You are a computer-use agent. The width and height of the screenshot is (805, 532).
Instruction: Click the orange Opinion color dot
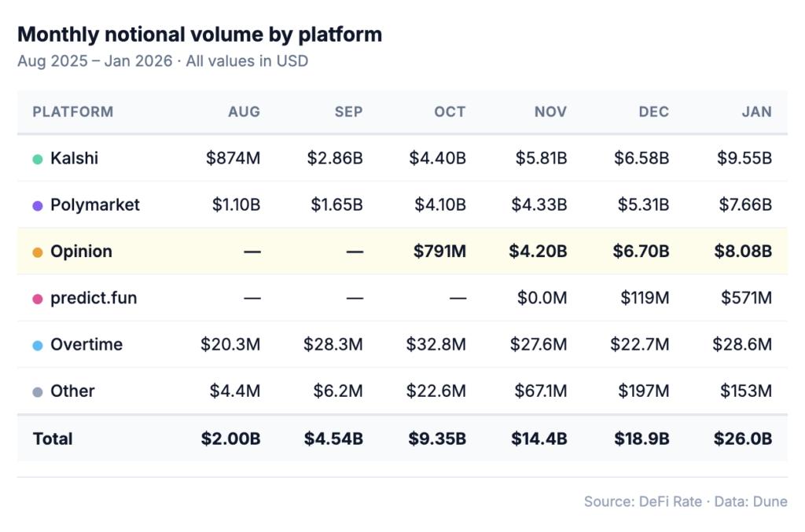coord(38,252)
